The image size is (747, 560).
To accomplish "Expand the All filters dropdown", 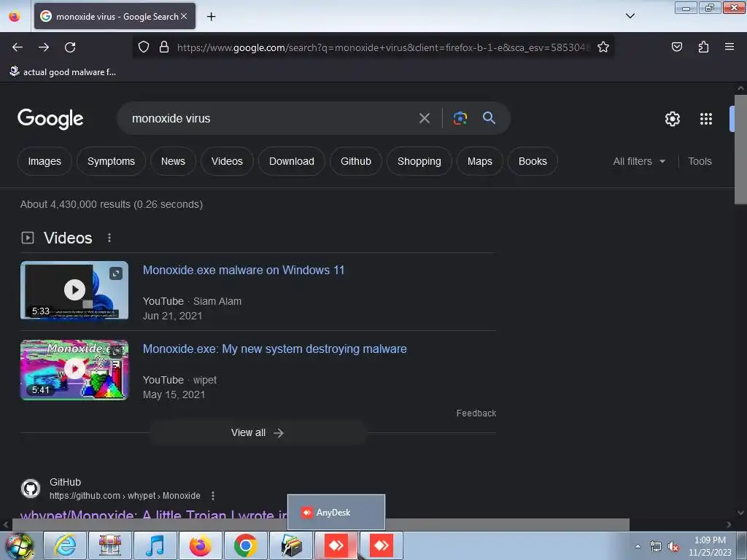I will coord(639,161).
